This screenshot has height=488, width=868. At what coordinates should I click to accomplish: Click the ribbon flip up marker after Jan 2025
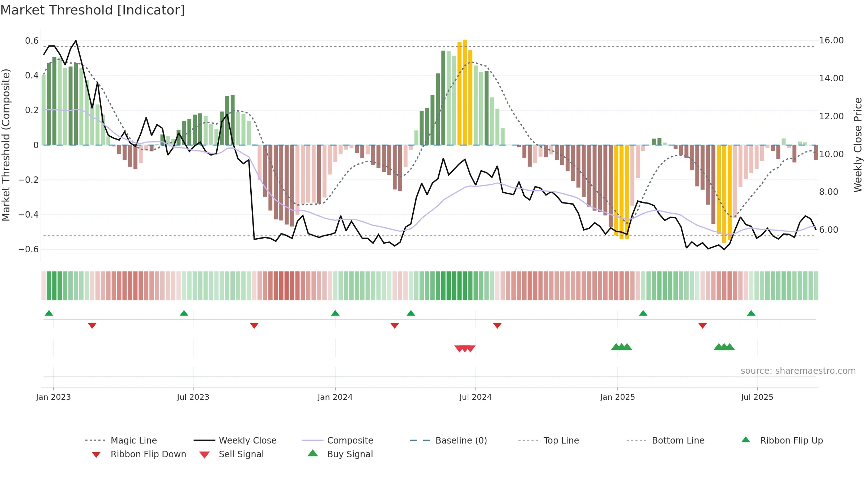coord(643,313)
